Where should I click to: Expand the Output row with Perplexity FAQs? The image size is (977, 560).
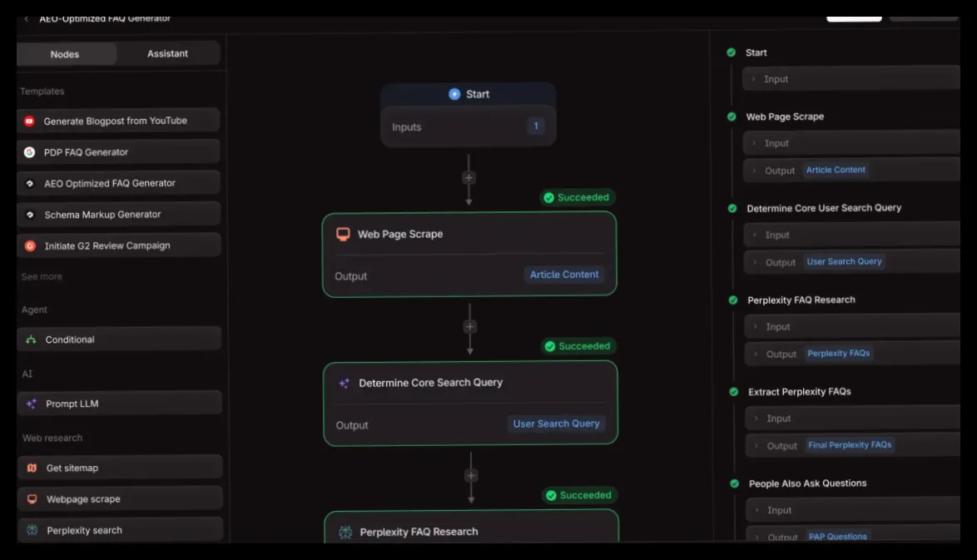tap(853, 354)
